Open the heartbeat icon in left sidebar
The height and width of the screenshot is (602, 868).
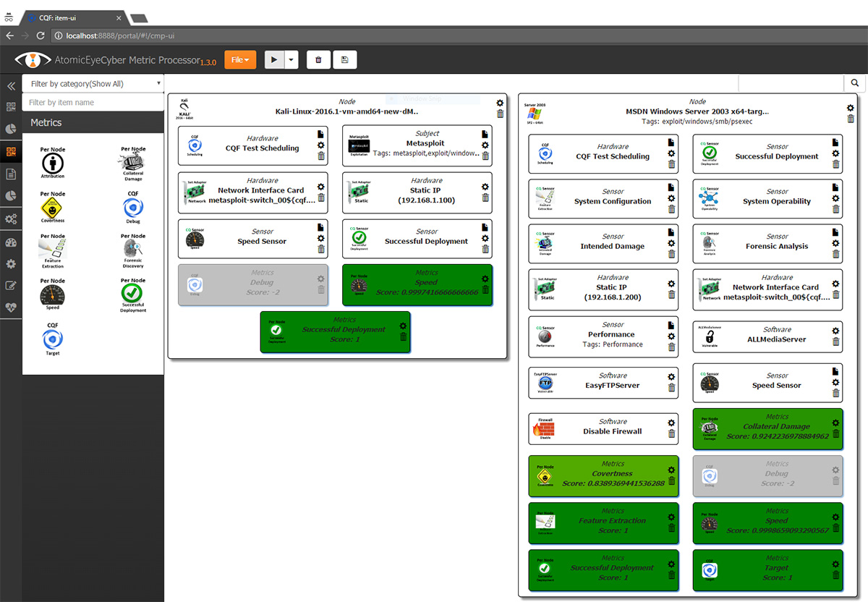[11, 307]
